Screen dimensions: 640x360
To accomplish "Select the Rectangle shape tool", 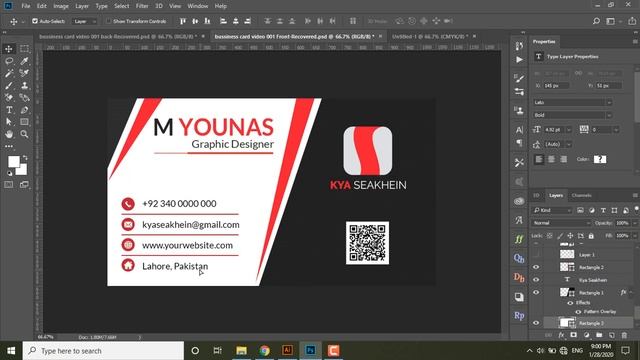I will [24, 122].
